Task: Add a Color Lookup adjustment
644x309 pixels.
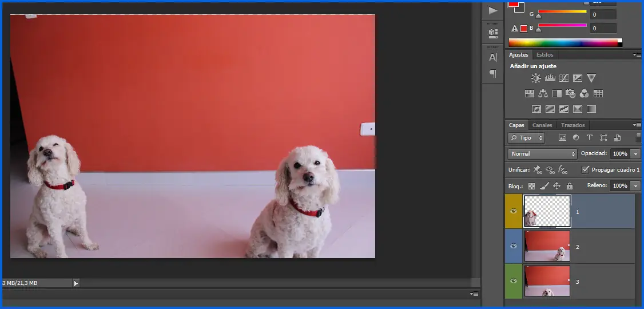Action: point(598,94)
